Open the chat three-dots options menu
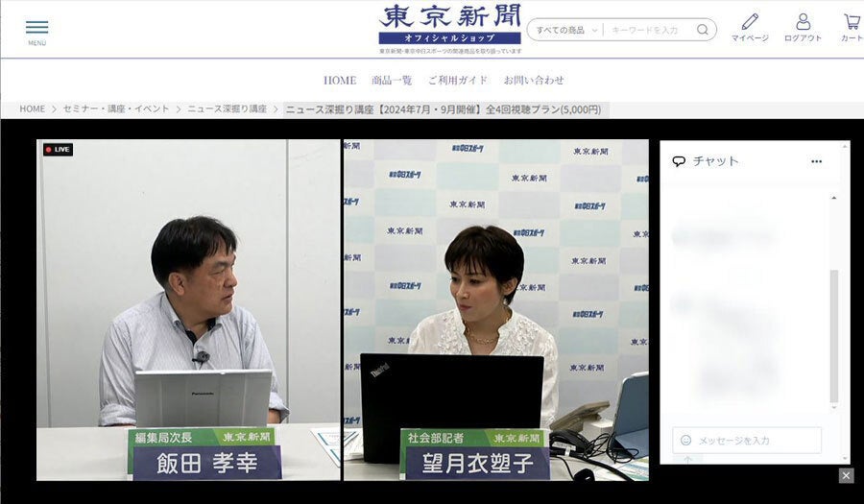The width and height of the screenshot is (864, 504). click(x=817, y=161)
